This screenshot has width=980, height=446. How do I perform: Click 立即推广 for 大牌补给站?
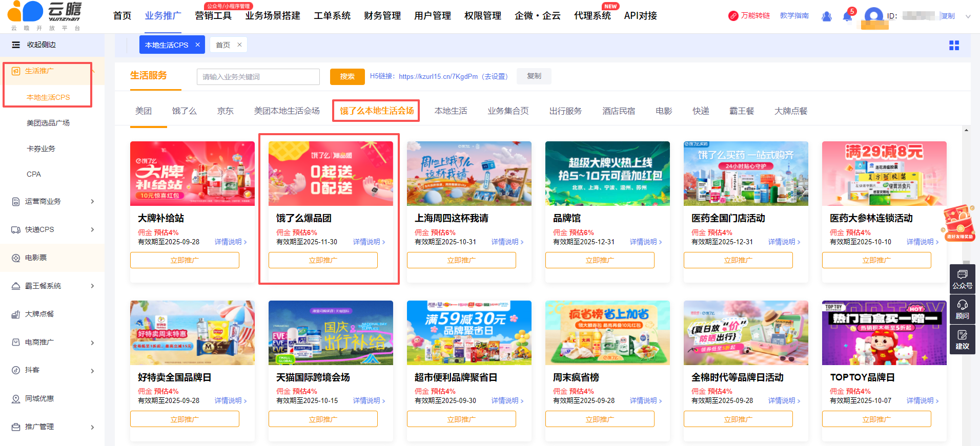click(185, 260)
